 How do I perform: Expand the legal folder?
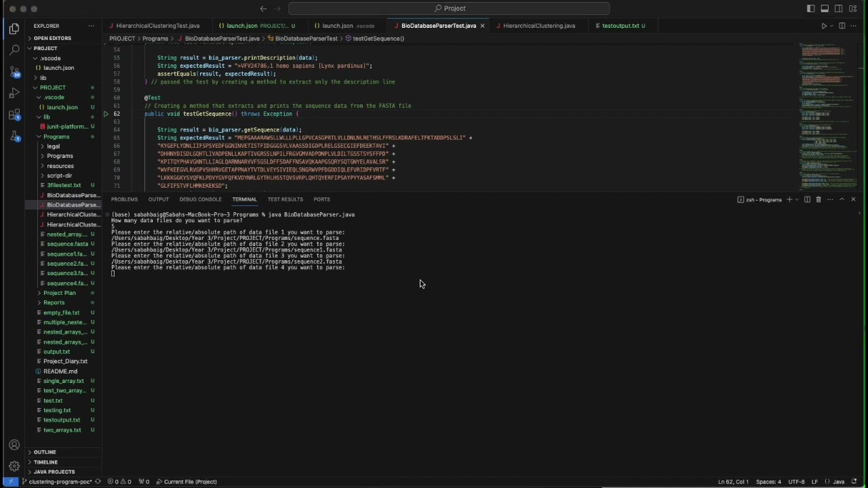53,146
